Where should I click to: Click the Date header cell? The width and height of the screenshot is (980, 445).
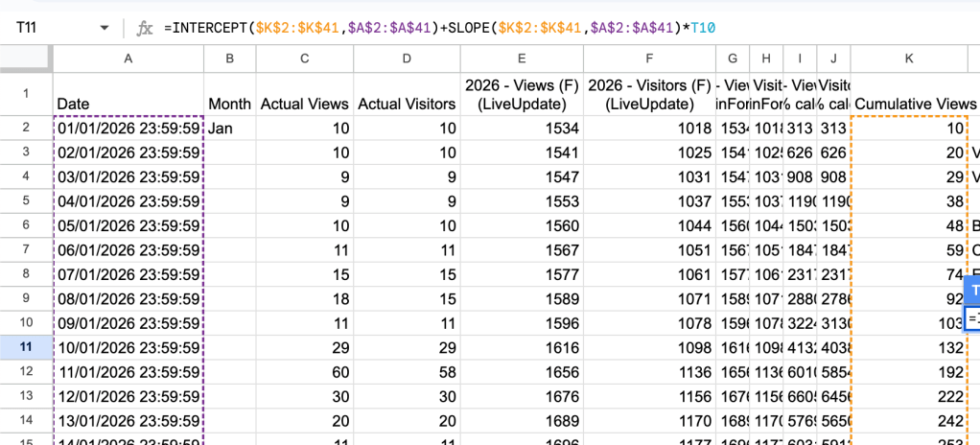[128, 103]
